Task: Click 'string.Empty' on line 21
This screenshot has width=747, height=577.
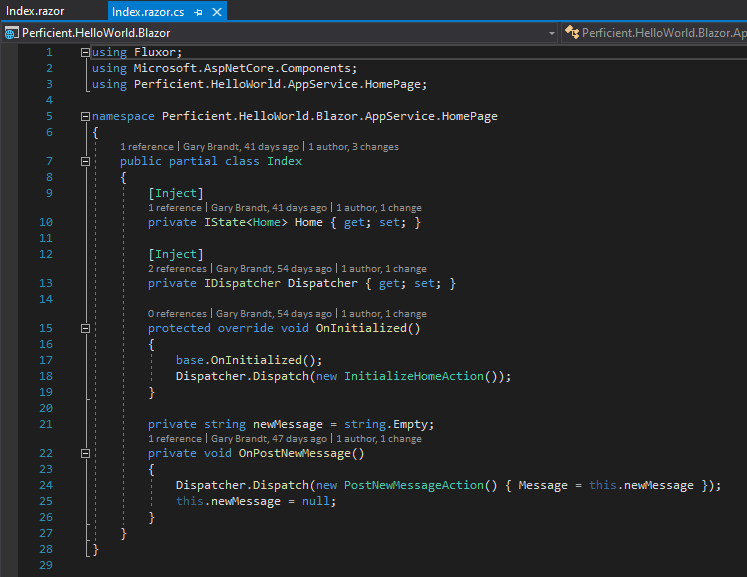Action: click(x=386, y=424)
